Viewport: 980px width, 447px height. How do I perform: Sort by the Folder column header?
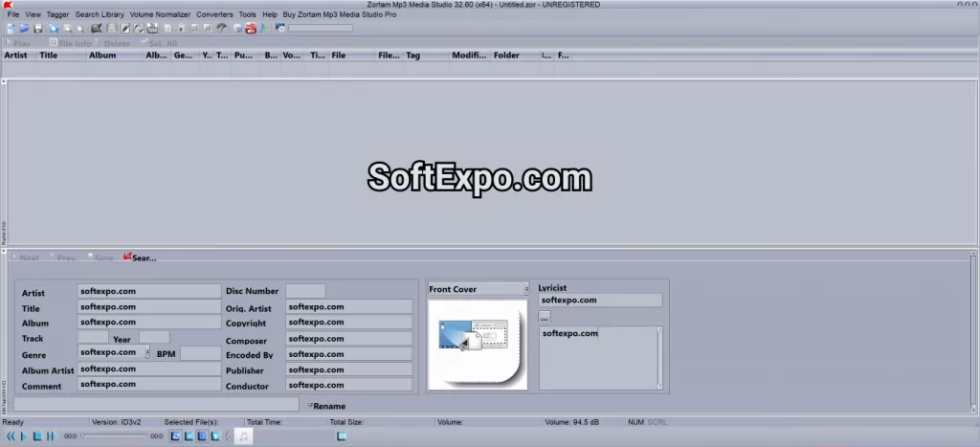[515, 55]
